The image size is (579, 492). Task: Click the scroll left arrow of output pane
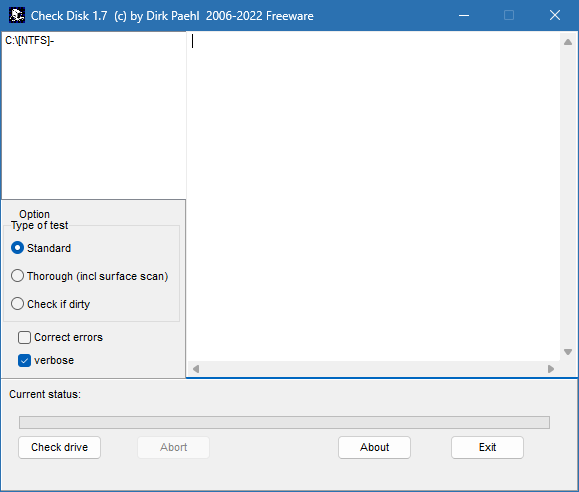(196, 369)
